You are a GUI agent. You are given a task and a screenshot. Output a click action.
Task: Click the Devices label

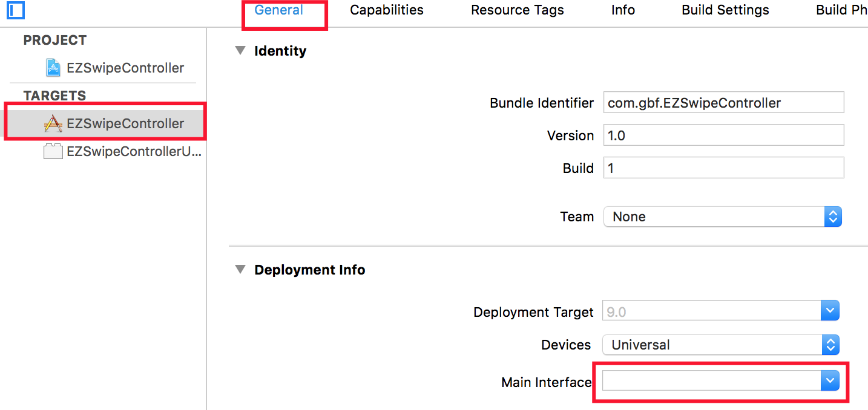coord(566,345)
